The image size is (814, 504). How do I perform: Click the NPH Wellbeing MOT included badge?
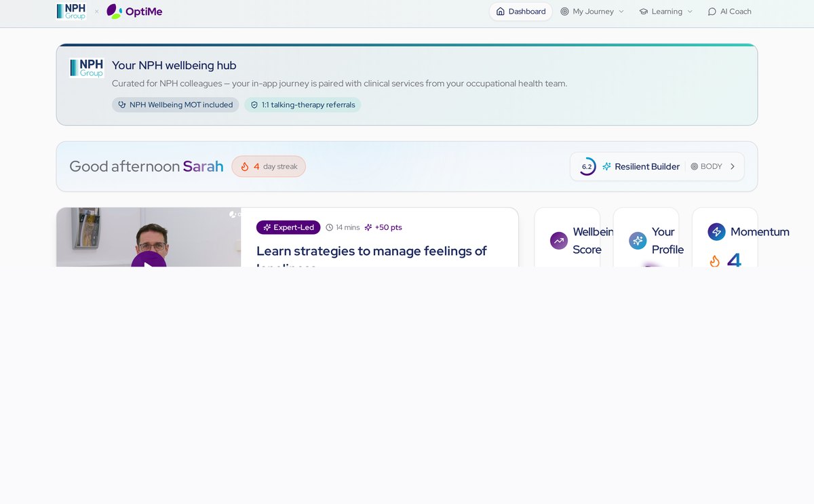[176, 104]
